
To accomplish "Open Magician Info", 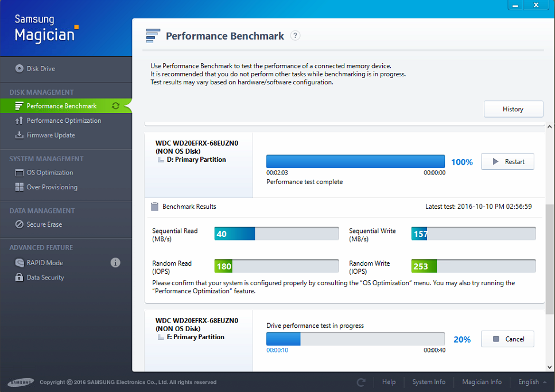I will coord(482,382).
